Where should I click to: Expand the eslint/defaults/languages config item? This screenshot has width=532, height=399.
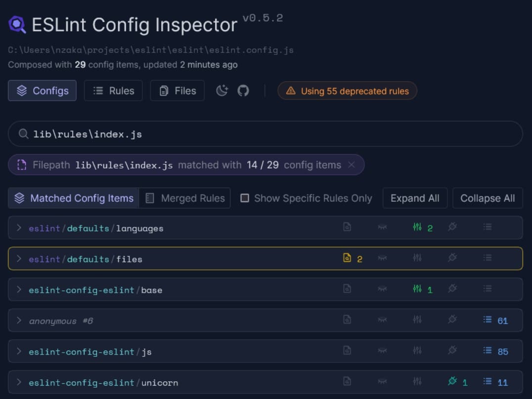tap(266, 227)
